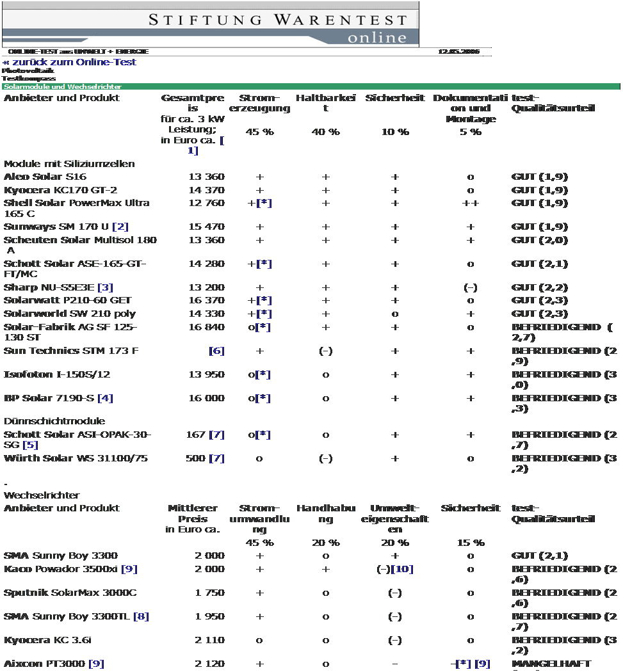Open footnote [9] in the Aixcon Sicherheit cell
Viewport: 623px width, 672px height.
click(x=482, y=664)
